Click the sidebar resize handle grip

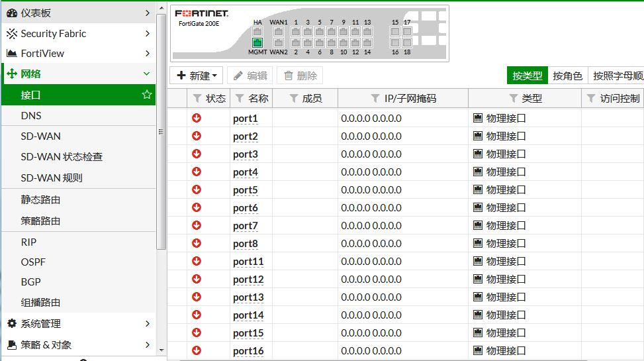[161, 132]
